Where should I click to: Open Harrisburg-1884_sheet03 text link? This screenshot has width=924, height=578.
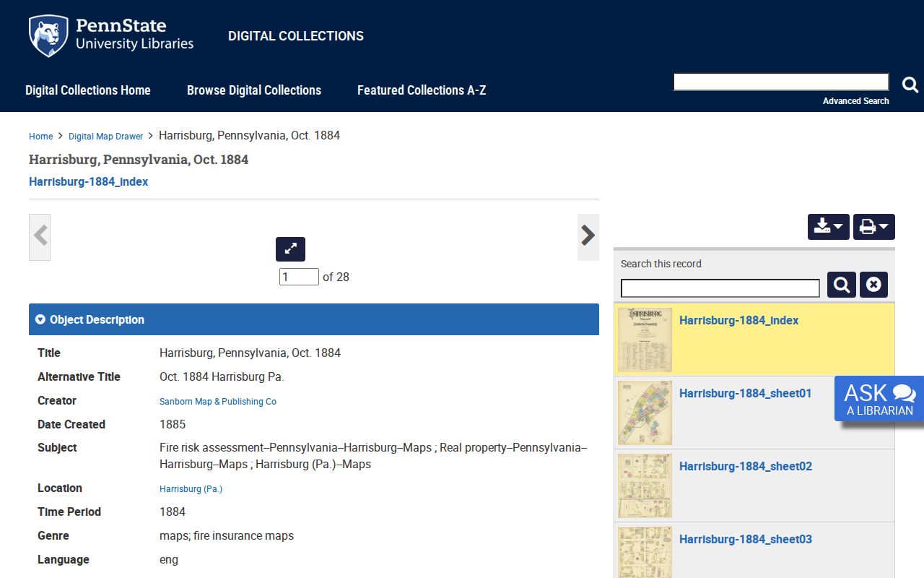point(745,540)
